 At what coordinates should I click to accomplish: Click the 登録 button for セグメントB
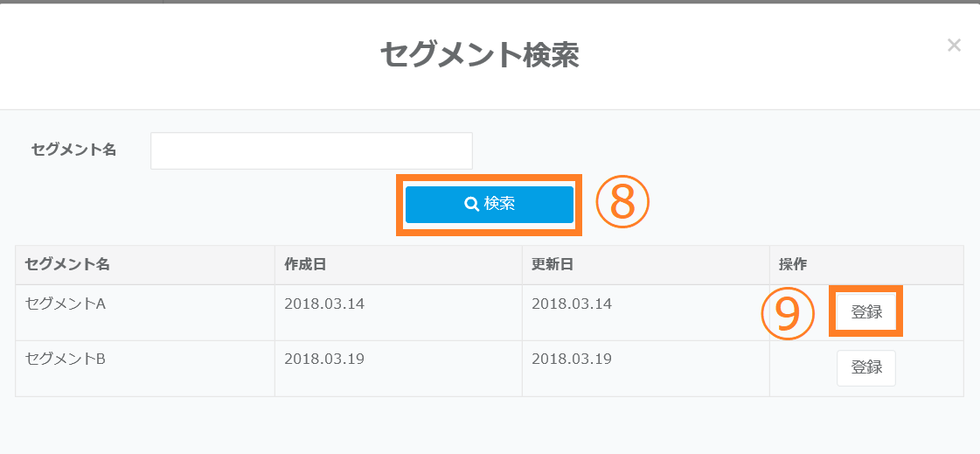pyautogui.click(x=865, y=367)
